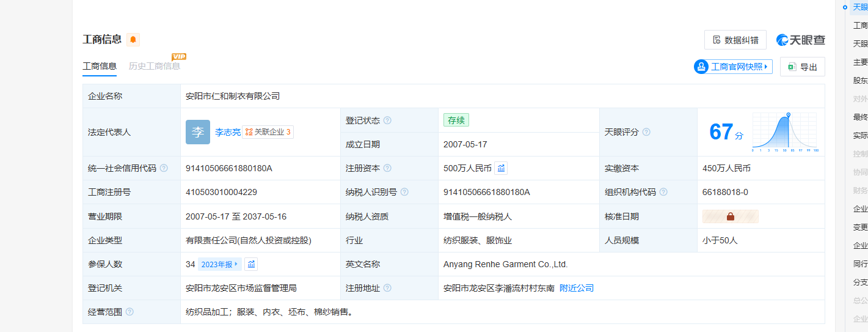Image resolution: width=868 pixels, height=332 pixels.
Task: Click the registration number 410503010004229
Action: [221, 192]
